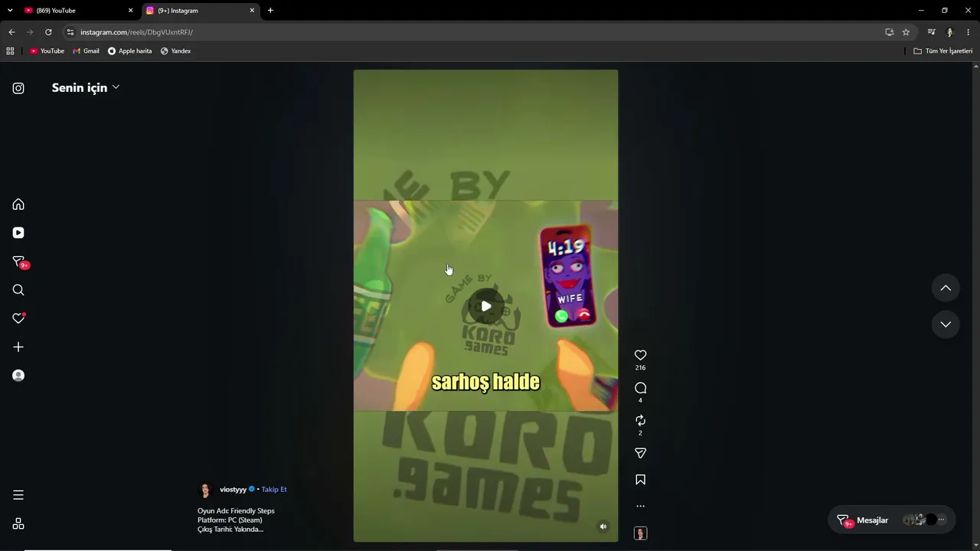Save the reel with bookmark icon

pyautogui.click(x=641, y=480)
